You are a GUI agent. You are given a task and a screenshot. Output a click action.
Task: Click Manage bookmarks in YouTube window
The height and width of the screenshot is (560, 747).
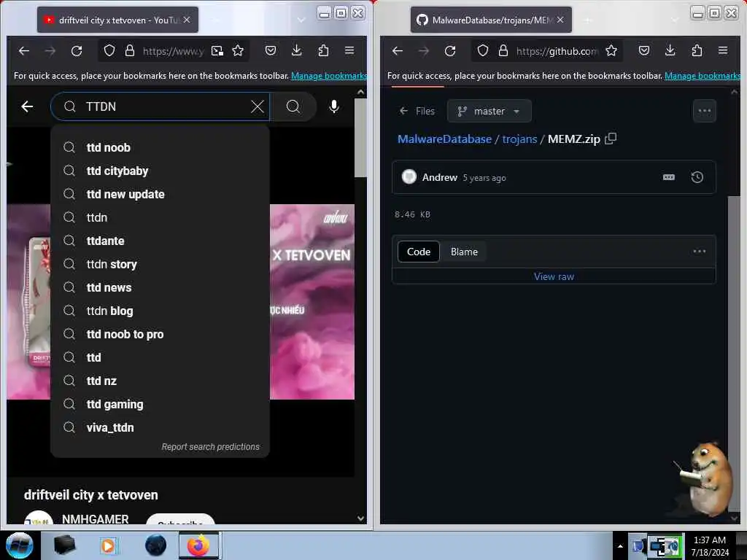pyautogui.click(x=329, y=76)
